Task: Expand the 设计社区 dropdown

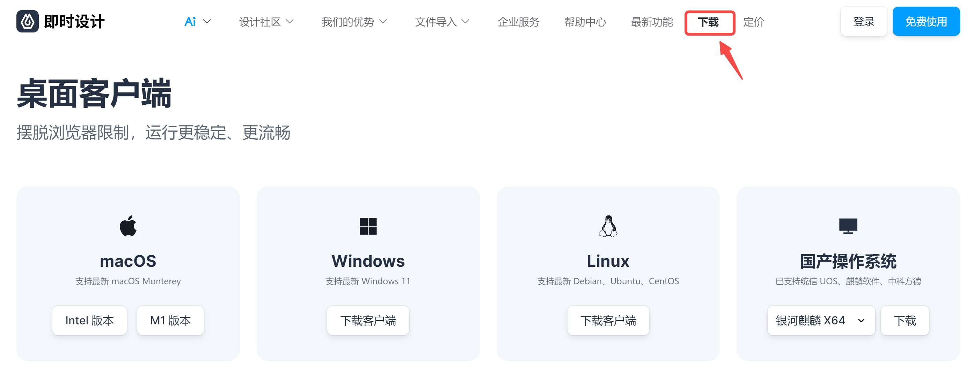Action: pyautogui.click(x=266, y=22)
